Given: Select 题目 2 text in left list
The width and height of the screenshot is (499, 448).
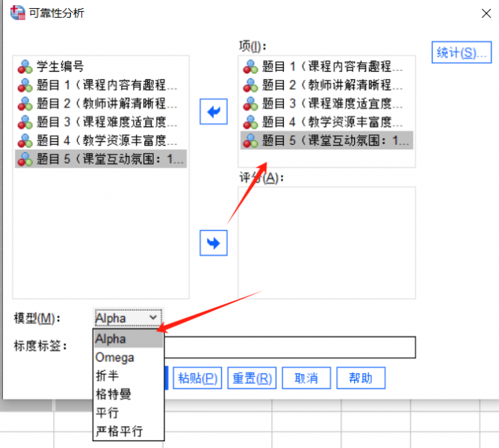Looking at the screenshot, I should (107, 103).
